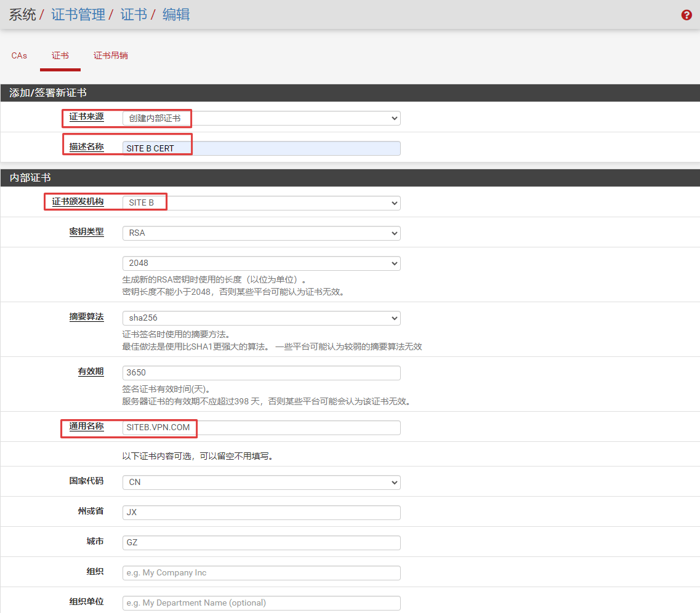Click 证书管理 in the breadcrumb
The image size is (700, 613).
pyautogui.click(x=78, y=15)
